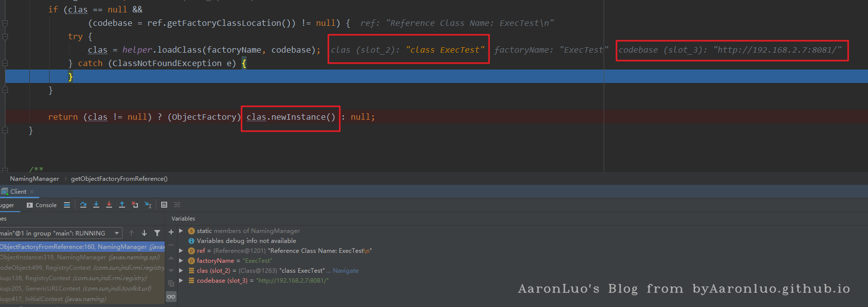This screenshot has width=868, height=307.
Task: Click the Run to Cursor icon
Action: (x=148, y=205)
